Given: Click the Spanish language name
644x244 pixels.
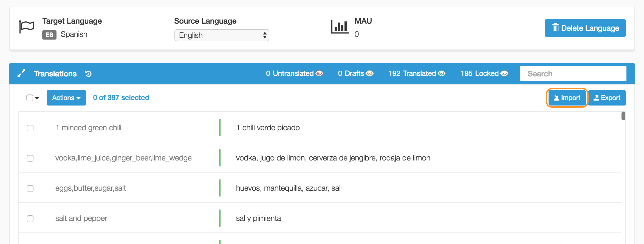Looking at the screenshot, I should [74, 34].
